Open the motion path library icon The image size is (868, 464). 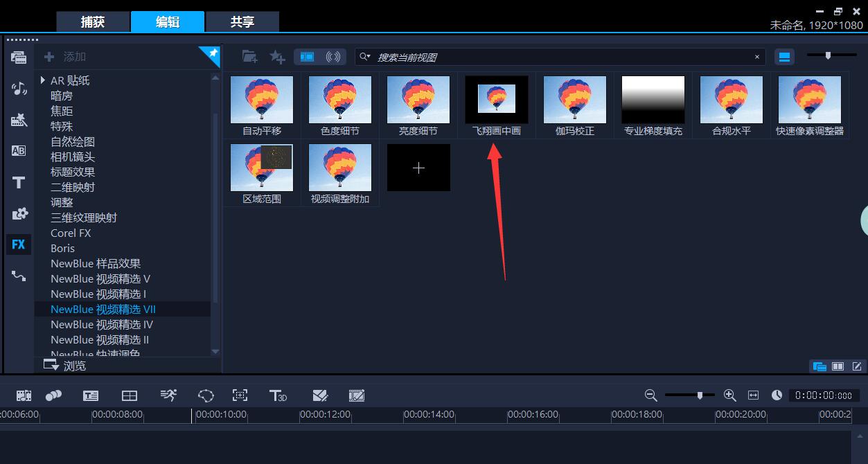pos(19,276)
